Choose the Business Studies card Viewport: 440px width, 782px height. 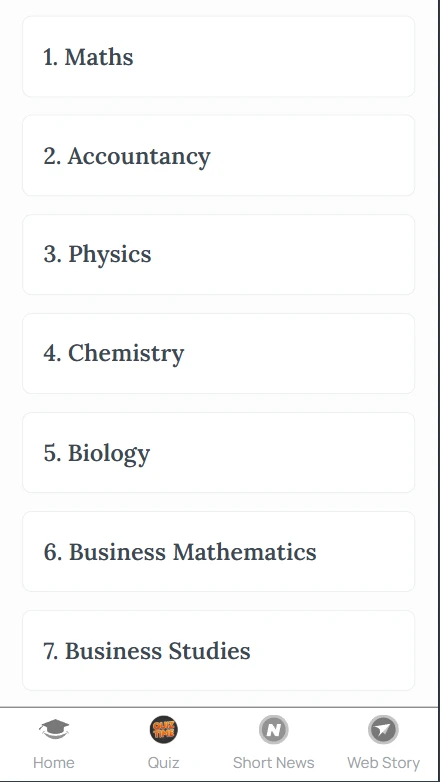(x=219, y=650)
